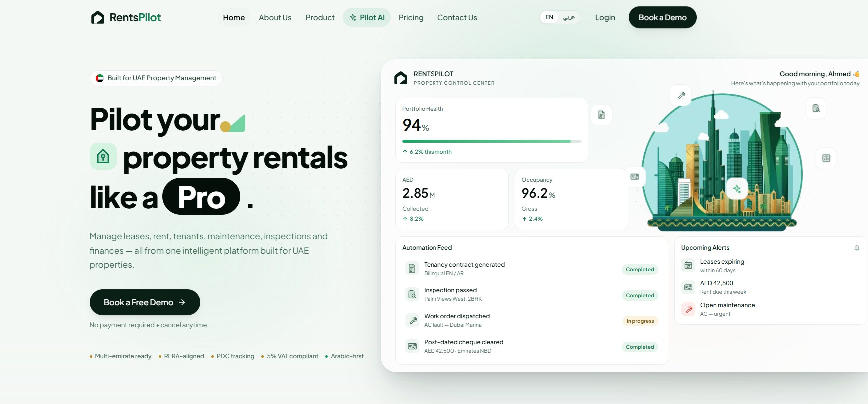Screen dimensions: 868x404
Task: Click Completed badge for Tenancy contract generated
Action: tap(640, 270)
